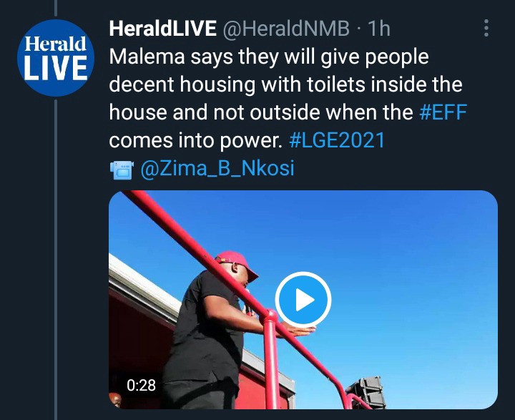Screen dimensions: 515x420
Task: Click the 1h tweet timestamp
Action: point(379,29)
